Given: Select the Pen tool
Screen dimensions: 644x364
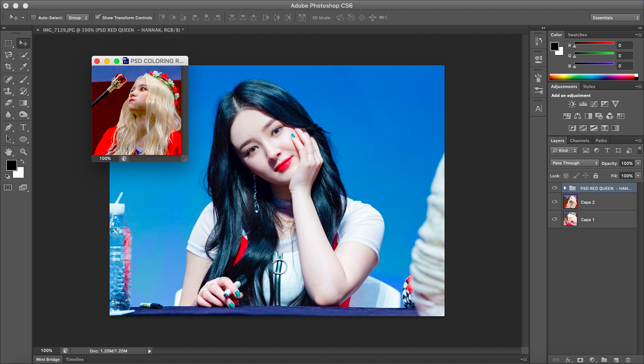Looking at the screenshot, I should tap(8, 128).
